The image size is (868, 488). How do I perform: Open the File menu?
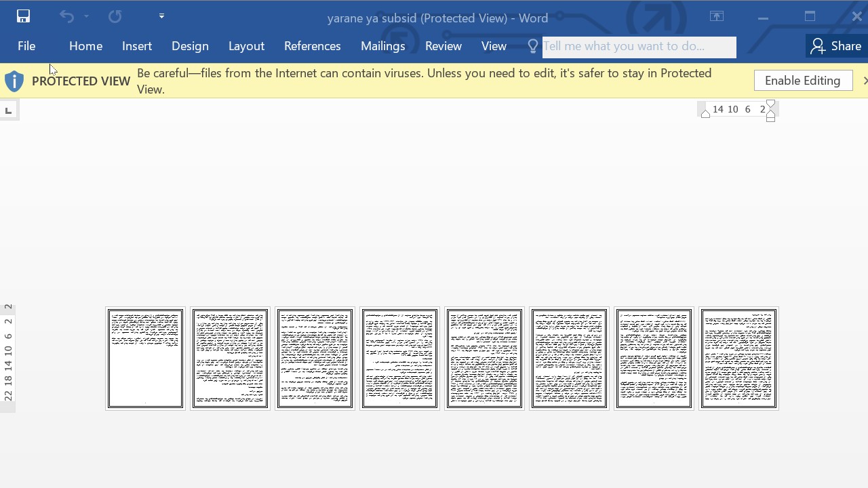pos(26,46)
